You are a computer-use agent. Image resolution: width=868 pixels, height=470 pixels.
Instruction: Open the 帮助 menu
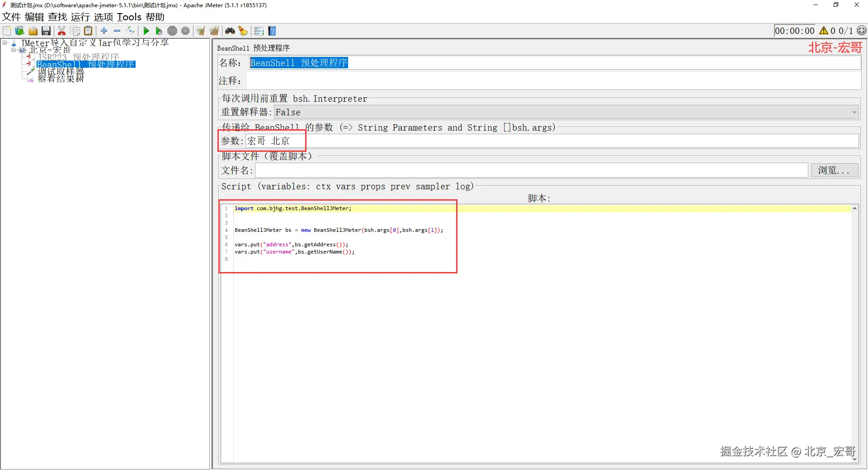(155, 17)
